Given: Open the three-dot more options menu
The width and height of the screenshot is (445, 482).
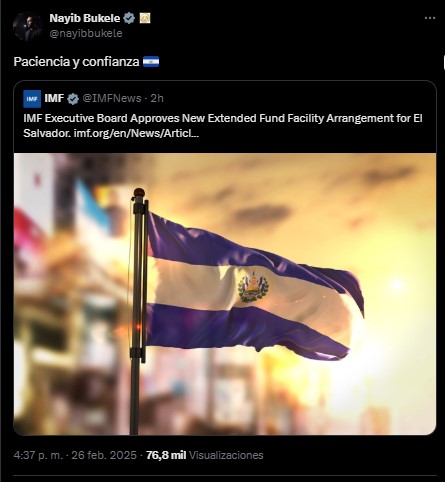Looking at the screenshot, I should (x=430, y=18).
